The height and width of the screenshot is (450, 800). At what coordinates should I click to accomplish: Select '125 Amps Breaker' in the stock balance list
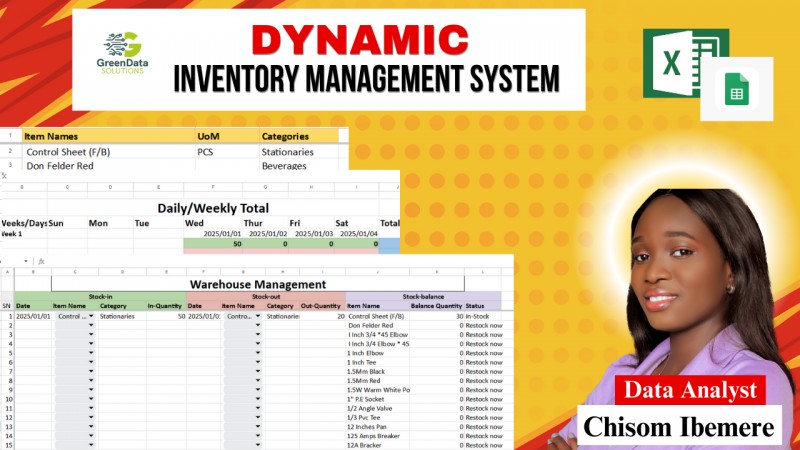[373, 436]
